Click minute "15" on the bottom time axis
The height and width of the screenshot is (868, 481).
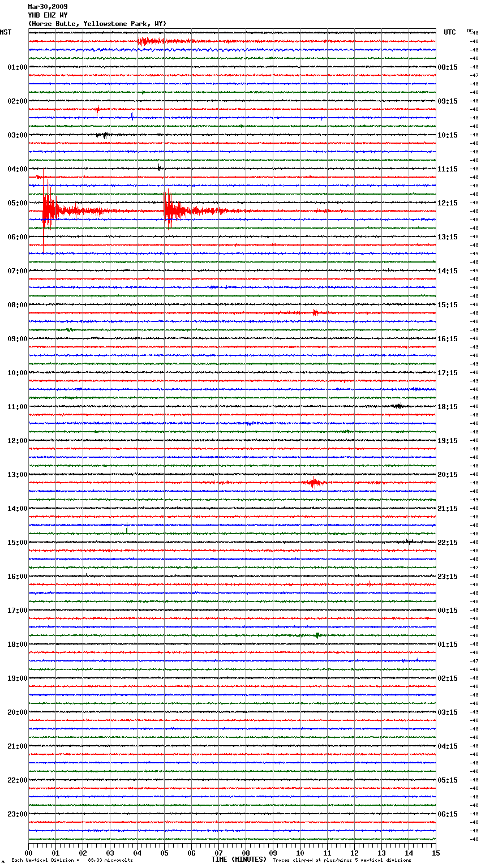pos(436,853)
